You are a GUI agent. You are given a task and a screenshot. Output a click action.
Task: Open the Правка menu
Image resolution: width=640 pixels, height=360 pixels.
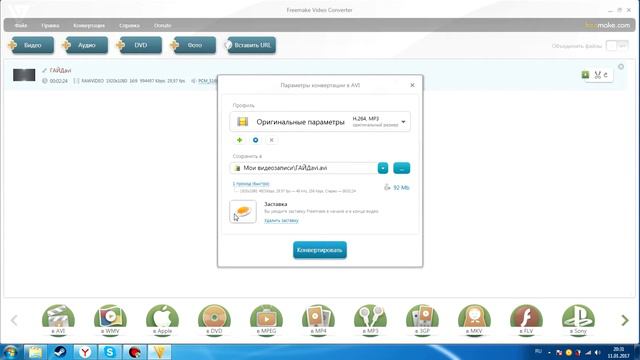tap(50, 25)
